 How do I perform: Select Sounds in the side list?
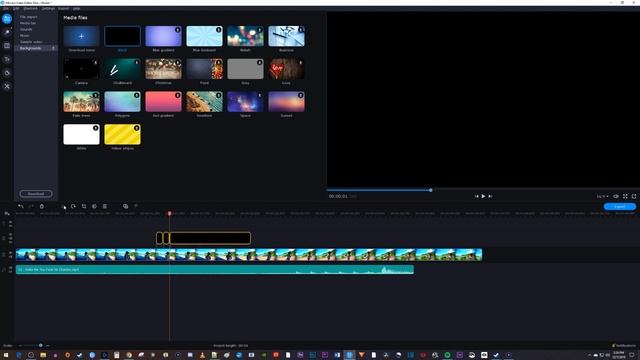click(x=26, y=29)
